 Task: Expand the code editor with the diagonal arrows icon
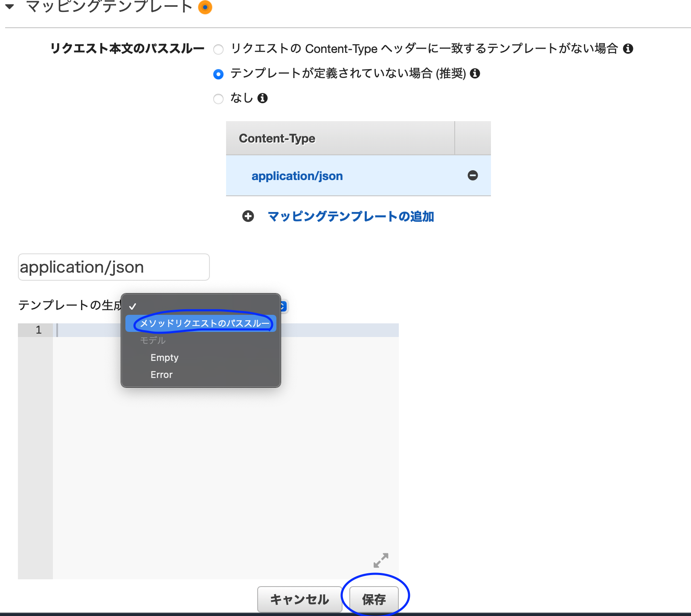coord(381,561)
